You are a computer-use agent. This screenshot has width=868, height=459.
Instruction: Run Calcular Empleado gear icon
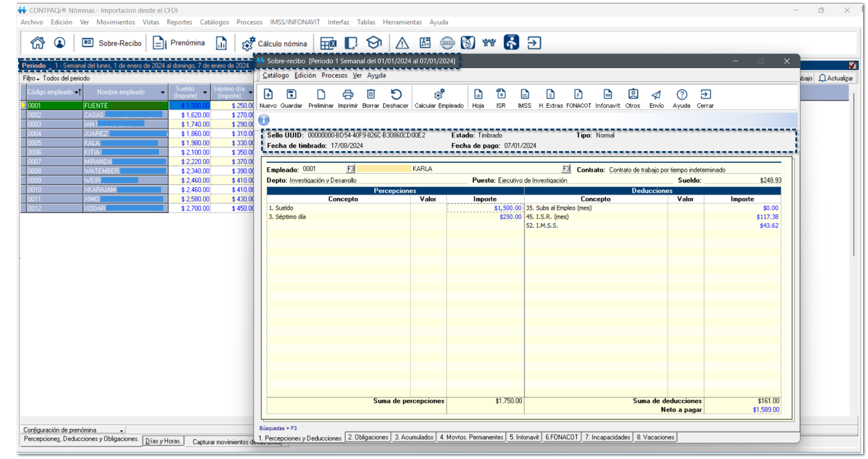coord(439,95)
